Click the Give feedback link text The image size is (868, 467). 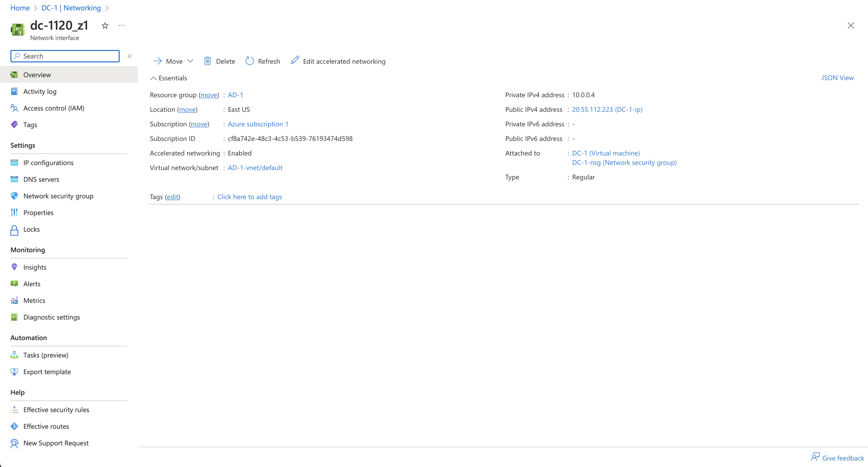coord(843,458)
